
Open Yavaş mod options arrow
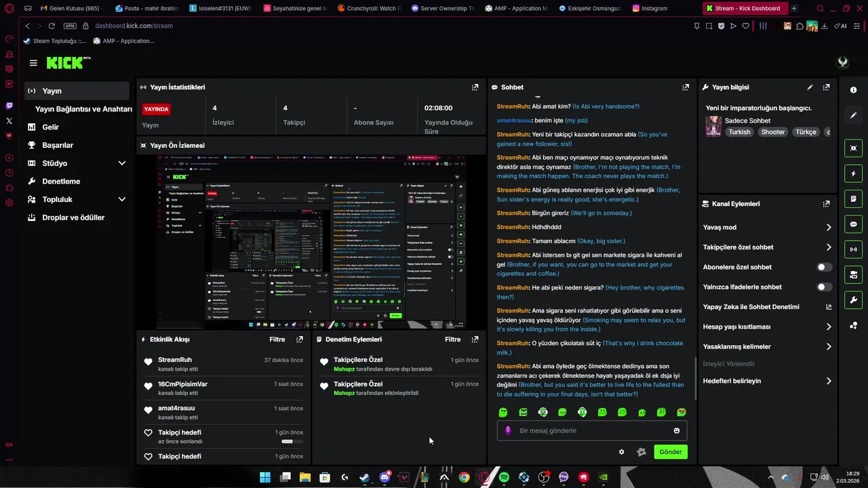(x=829, y=228)
